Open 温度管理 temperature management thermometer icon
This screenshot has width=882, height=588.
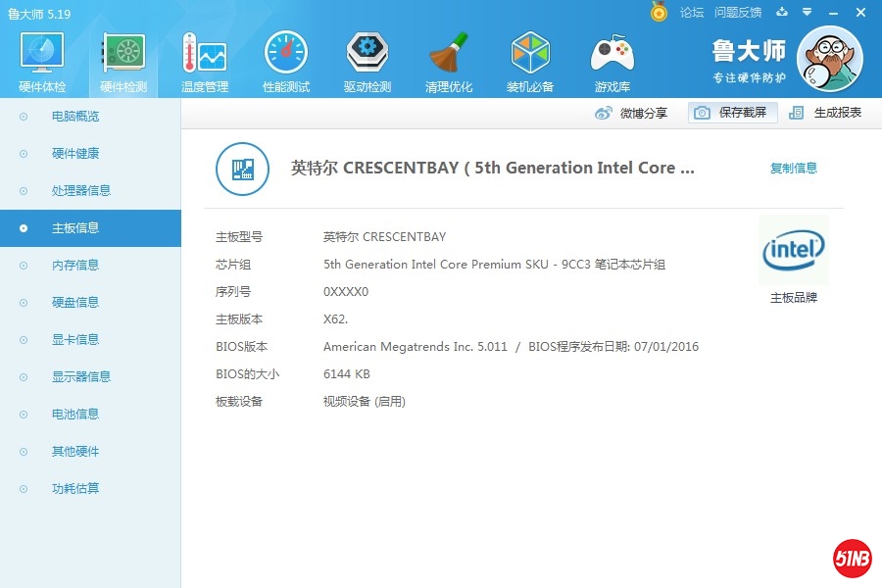coord(205,53)
